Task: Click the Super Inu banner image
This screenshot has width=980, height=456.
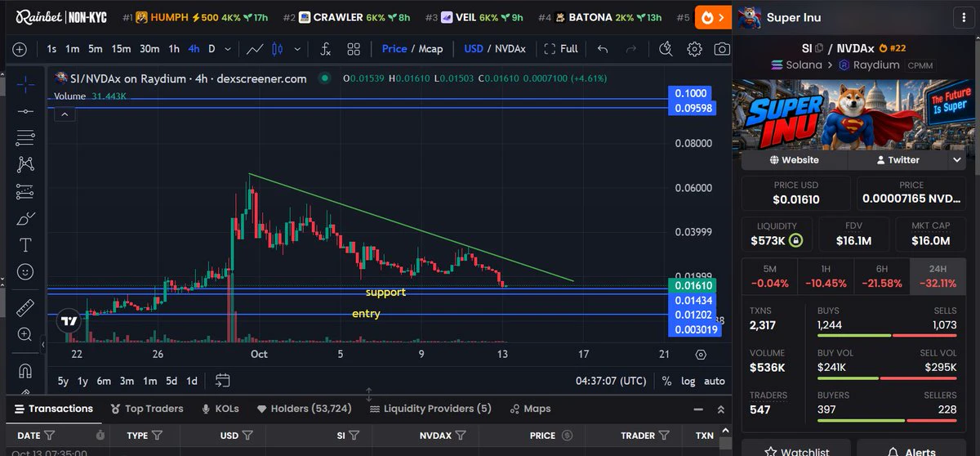Action: [x=853, y=113]
